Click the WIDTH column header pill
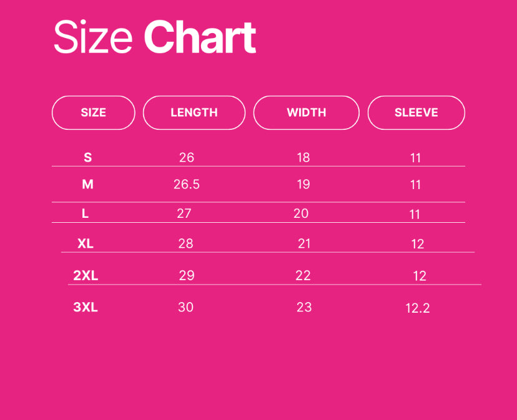The image size is (517, 420). [x=306, y=113]
